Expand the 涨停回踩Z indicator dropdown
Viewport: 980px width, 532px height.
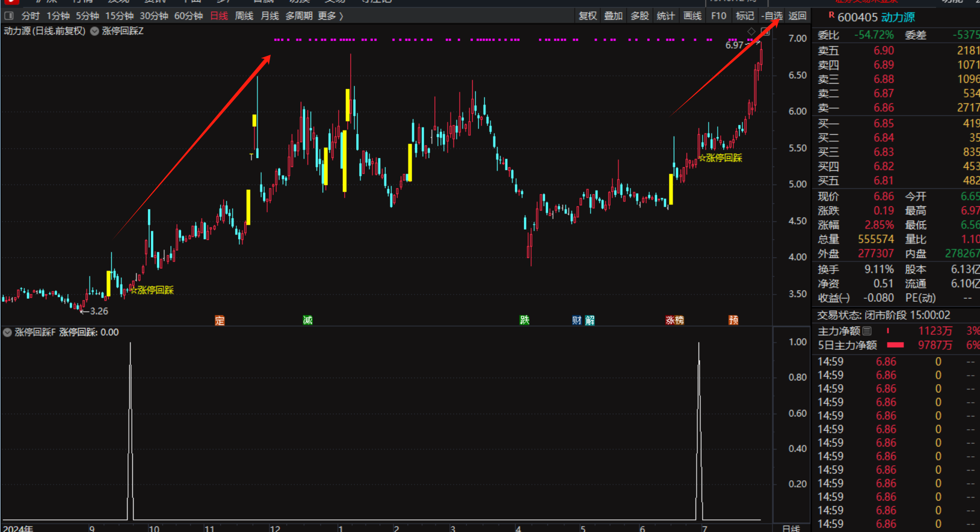(x=95, y=31)
